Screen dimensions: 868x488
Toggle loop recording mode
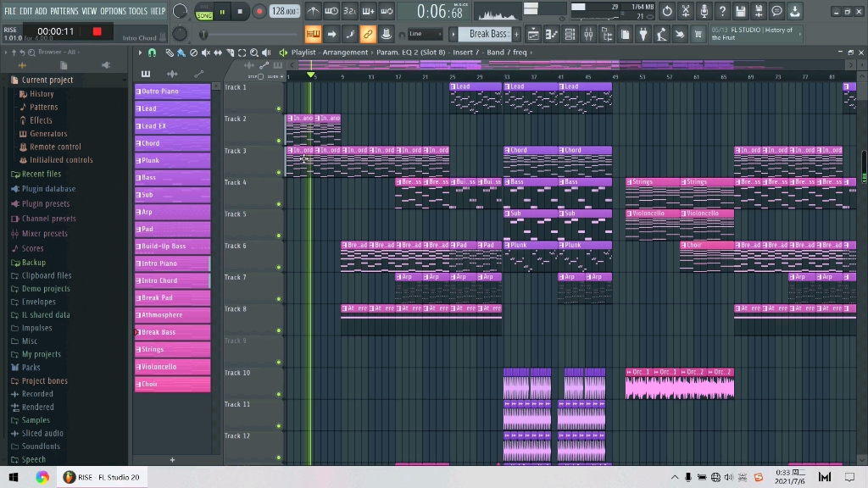[x=387, y=11]
